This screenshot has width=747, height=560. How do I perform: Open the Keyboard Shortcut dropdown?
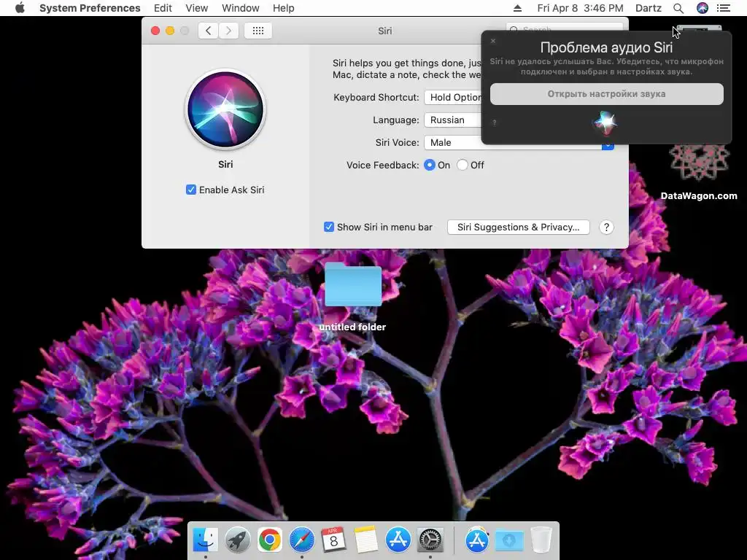pos(452,97)
